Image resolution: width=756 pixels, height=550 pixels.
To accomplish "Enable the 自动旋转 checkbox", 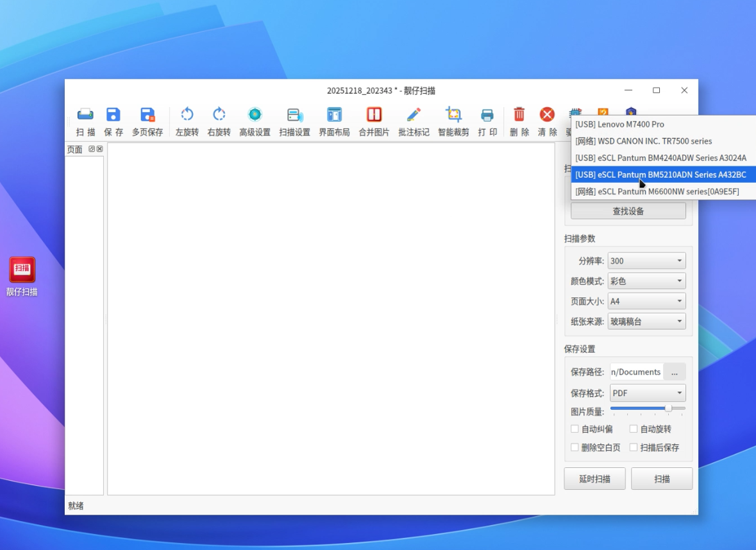I will (634, 429).
